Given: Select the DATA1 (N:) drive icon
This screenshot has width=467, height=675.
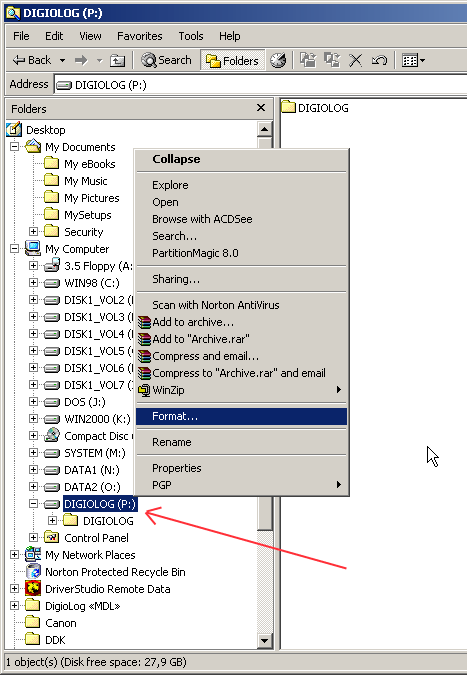Looking at the screenshot, I should (52, 470).
